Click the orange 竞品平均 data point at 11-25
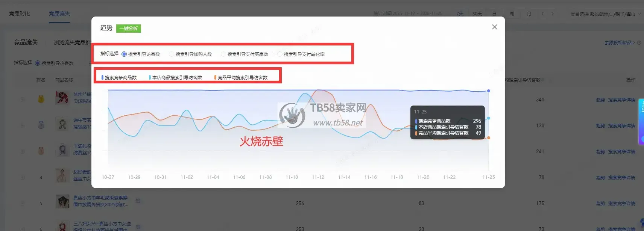The height and width of the screenshot is (231, 644). click(489, 138)
